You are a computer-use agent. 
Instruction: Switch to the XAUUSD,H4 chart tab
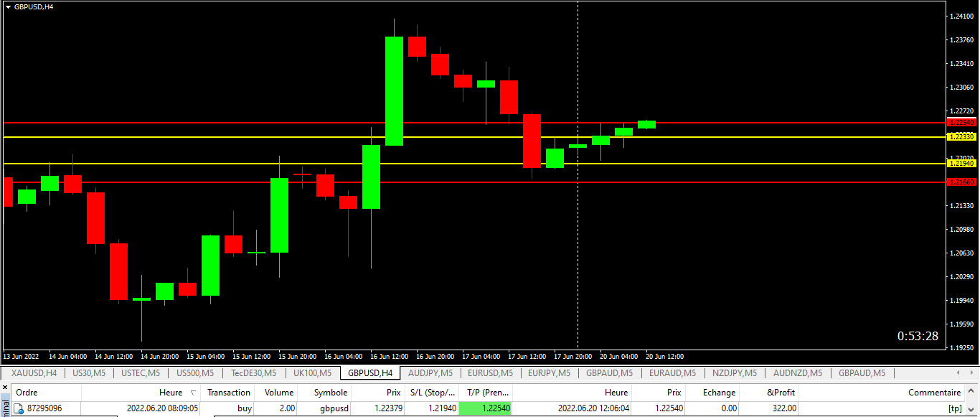34,373
